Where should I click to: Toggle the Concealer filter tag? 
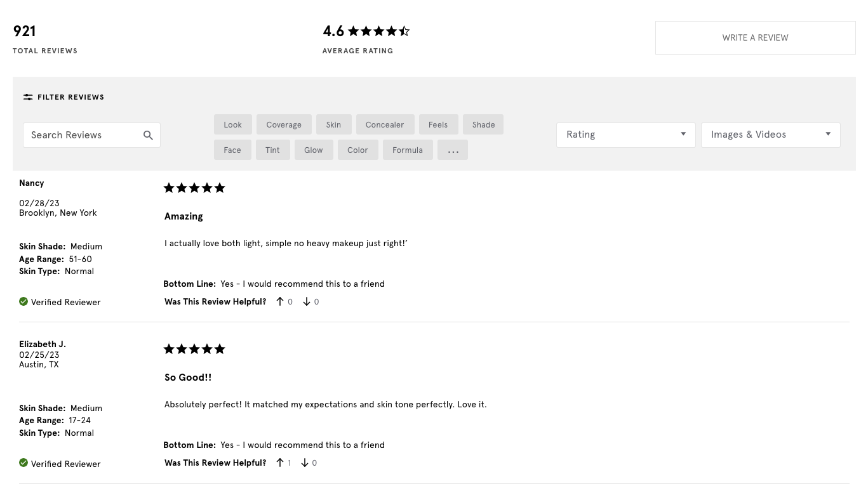[385, 125]
